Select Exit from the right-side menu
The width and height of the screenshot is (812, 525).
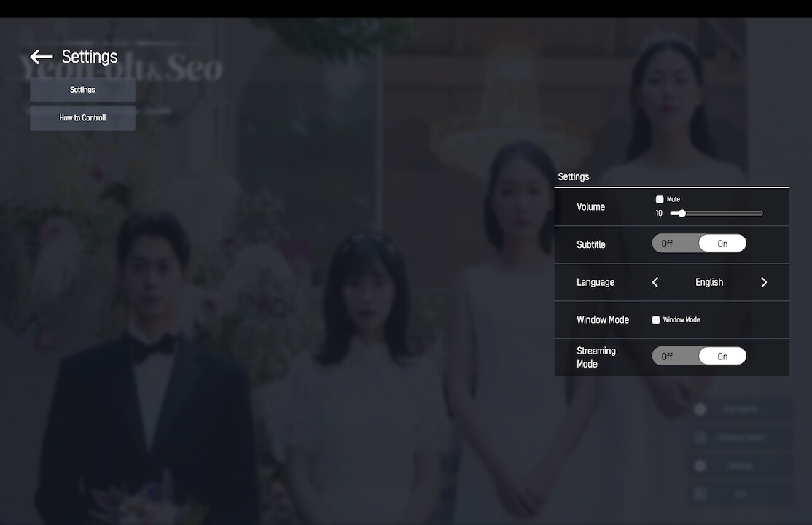[740, 494]
